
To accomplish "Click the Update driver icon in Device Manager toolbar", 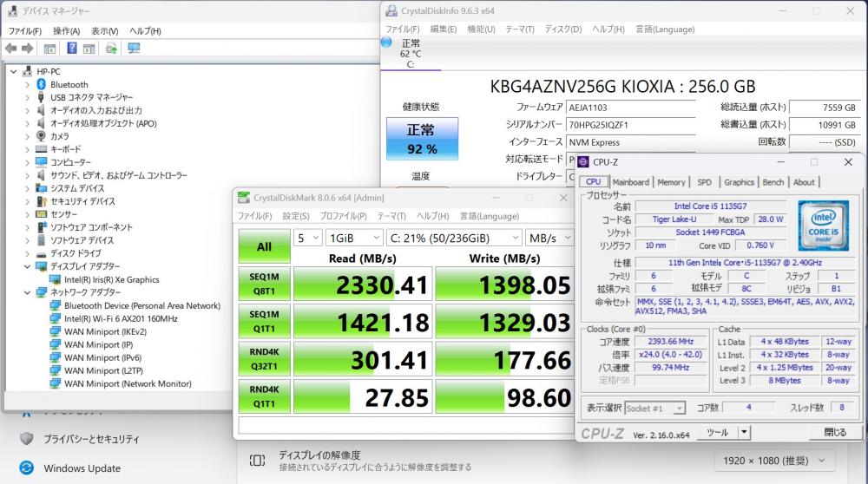I will (x=111, y=48).
